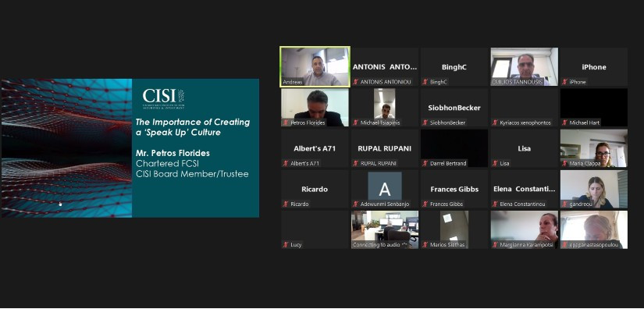Click the muted mic icon beside Lucy
This screenshot has width=644, height=309.
(x=286, y=244)
